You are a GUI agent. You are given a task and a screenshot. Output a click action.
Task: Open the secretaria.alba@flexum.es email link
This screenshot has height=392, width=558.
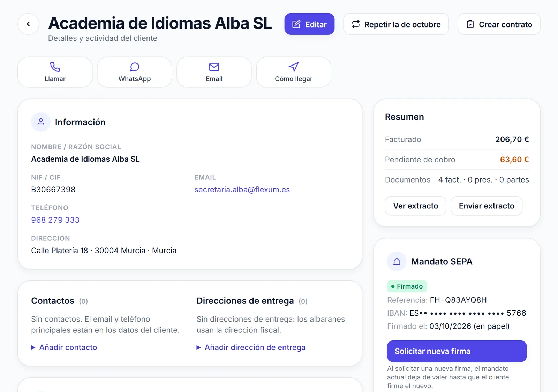pos(242,190)
